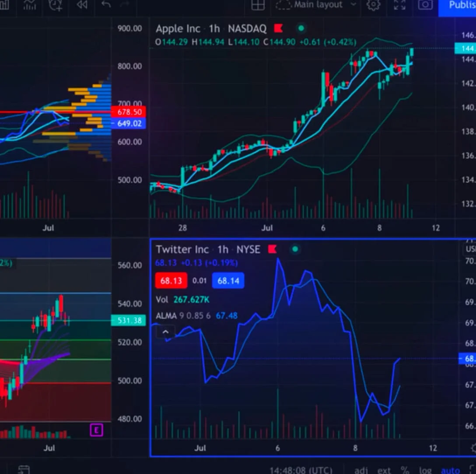Click the 12 date on Twitter time axis
This screenshot has height=474, width=476.
pyautogui.click(x=433, y=448)
